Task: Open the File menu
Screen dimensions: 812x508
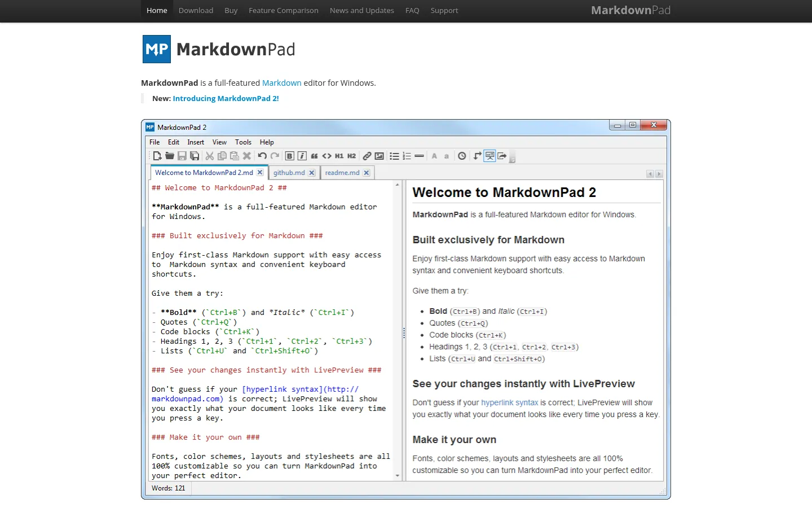Action: click(155, 142)
